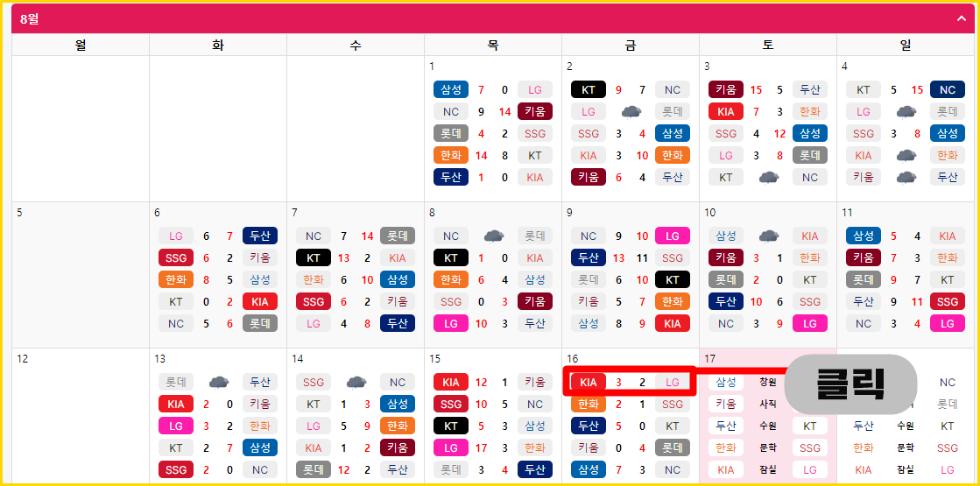
Task: Select the red KIA badge on August 9
Action: (673, 324)
